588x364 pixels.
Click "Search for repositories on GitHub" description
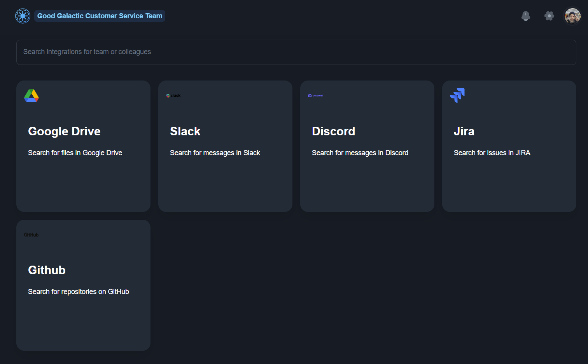coord(79,292)
